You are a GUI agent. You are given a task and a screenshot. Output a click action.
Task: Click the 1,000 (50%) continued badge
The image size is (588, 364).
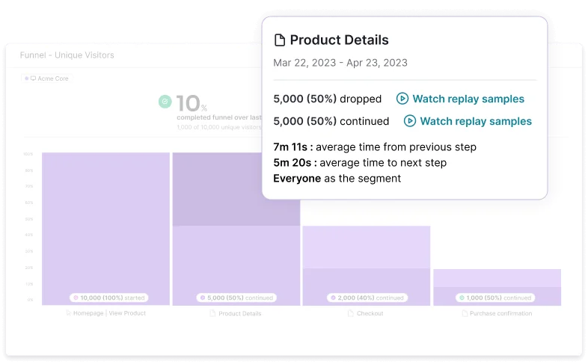click(x=497, y=297)
